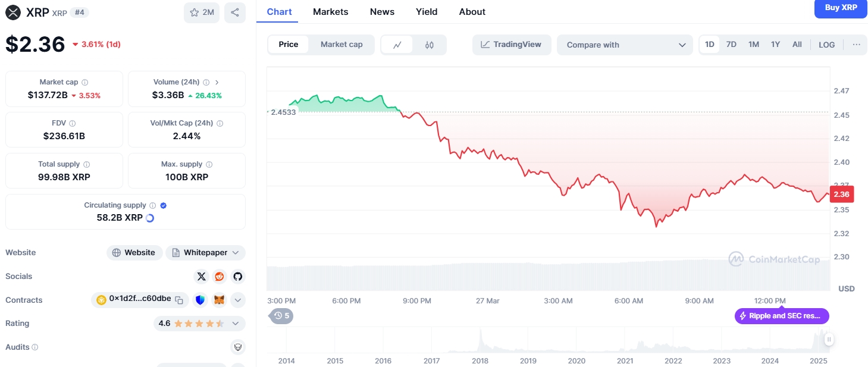Add XRP to watchlist with star button
868x367 pixels.
202,12
